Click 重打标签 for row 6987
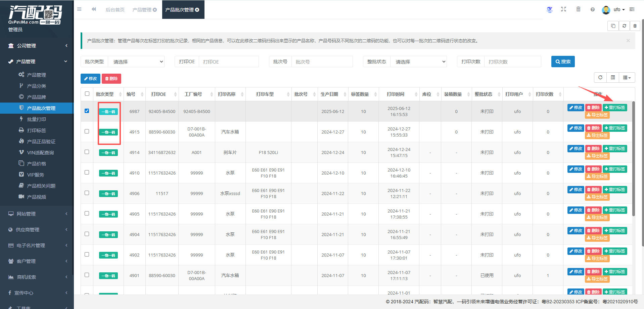Screen dimensions: 644x309 pyautogui.click(x=615, y=108)
